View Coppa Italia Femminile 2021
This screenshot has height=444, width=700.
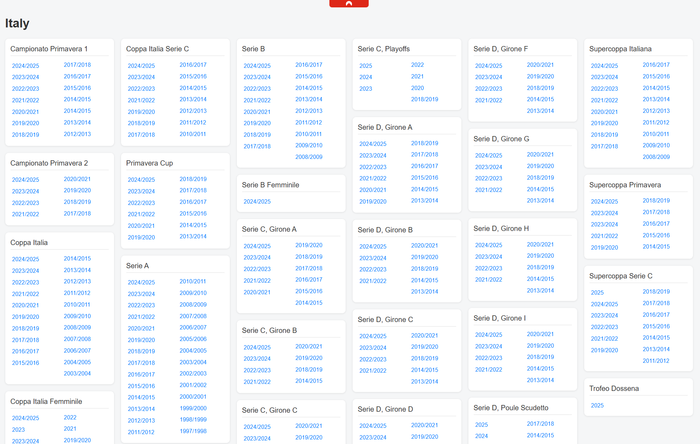point(70,428)
